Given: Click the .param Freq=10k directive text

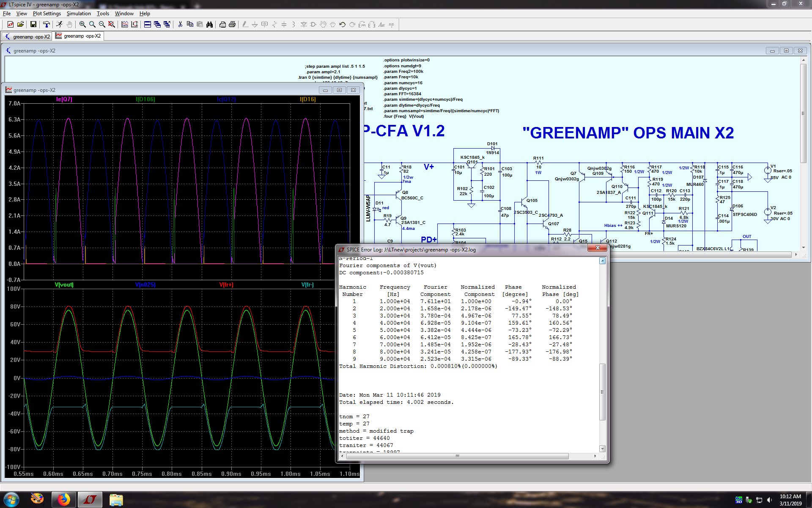Looking at the screenshot, I should click(x=401, y=77).
